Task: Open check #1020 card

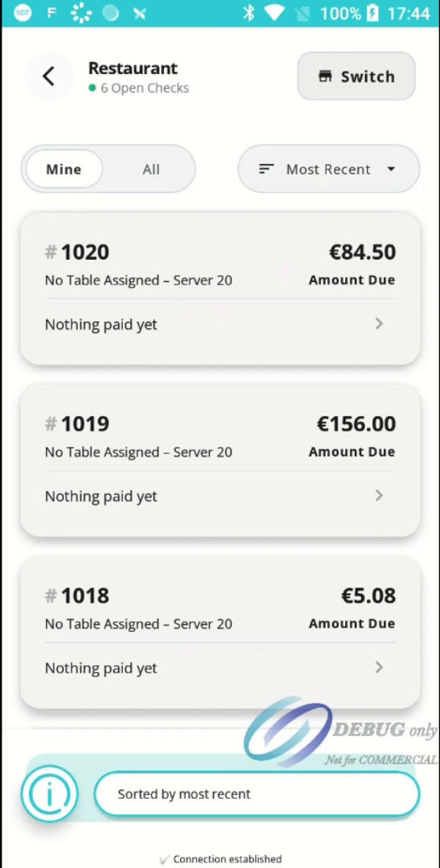Action: click(x=220, y=289)
